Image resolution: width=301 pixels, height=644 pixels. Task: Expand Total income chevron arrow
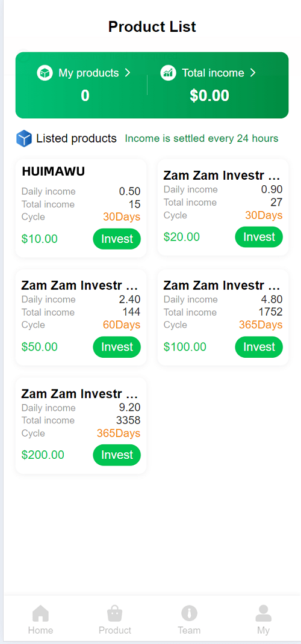coord(253,73)
